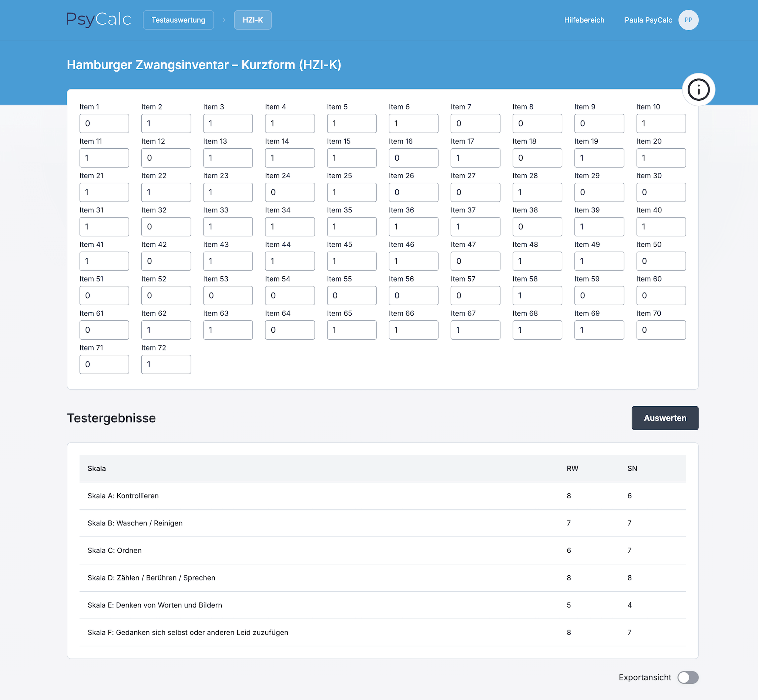Click the Item 36 input field
This screenshot has height=700, width=758.
pyautogui.click(x=413, y=227)
